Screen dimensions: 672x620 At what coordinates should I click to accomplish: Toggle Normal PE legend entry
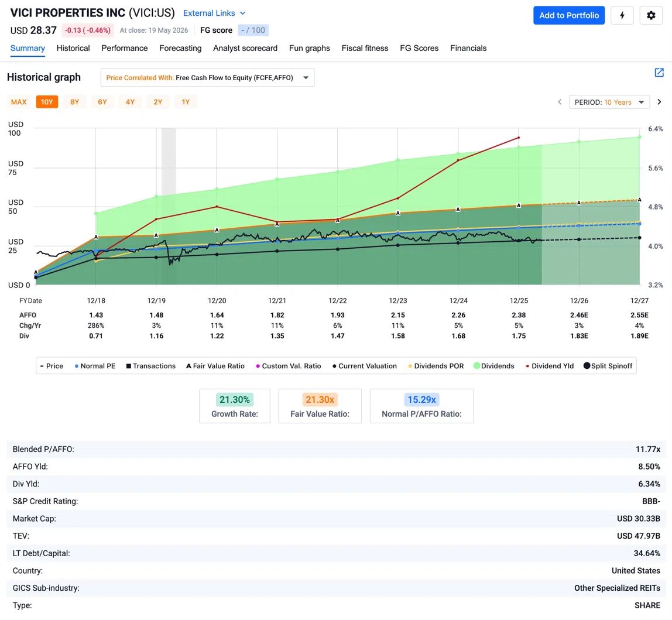coord(95,366)
